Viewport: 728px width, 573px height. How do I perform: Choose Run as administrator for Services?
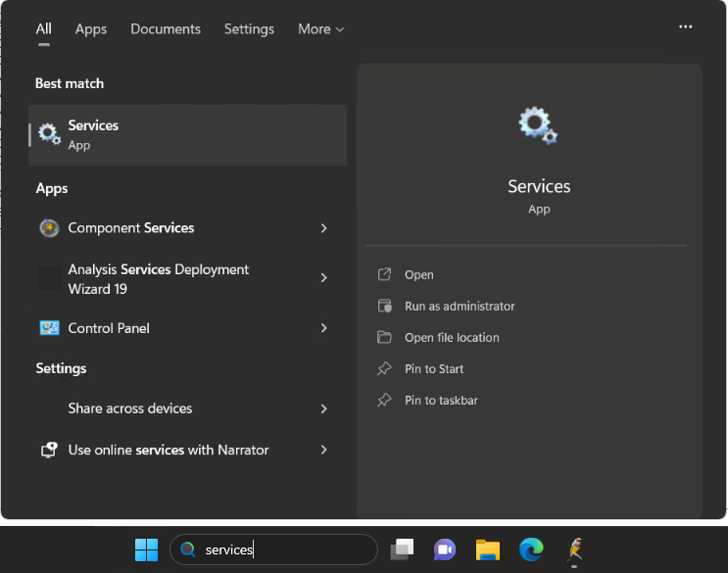pyautogui.click(x=460, y=307)
